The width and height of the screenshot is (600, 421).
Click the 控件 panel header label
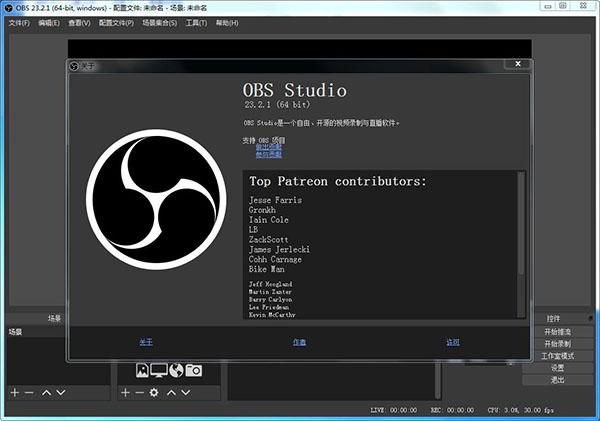553,318
